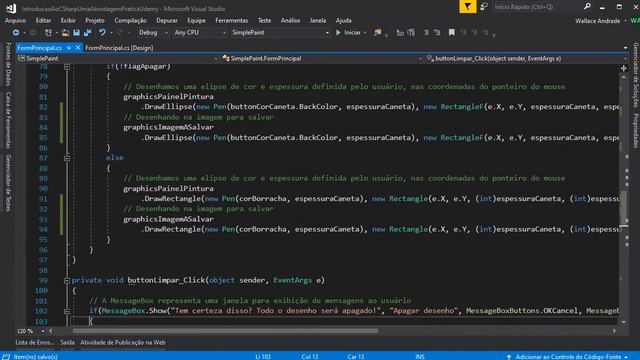Open the Editar menu
The height and width of the screenshot is (360, 640).
[43, 20]
